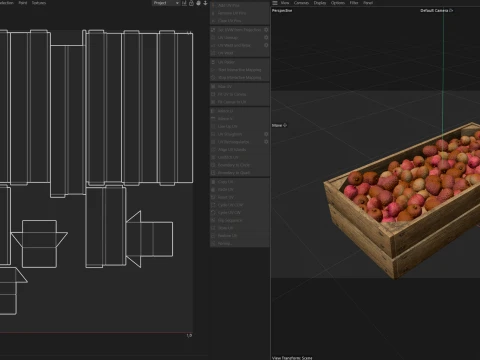Run the UV Rectangularize tool

236,142
